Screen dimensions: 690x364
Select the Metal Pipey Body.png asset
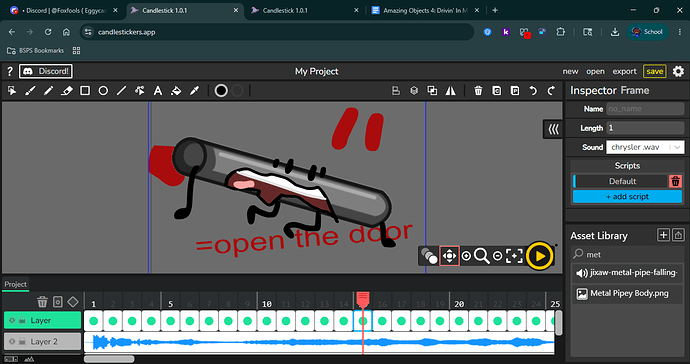[628, 293]
